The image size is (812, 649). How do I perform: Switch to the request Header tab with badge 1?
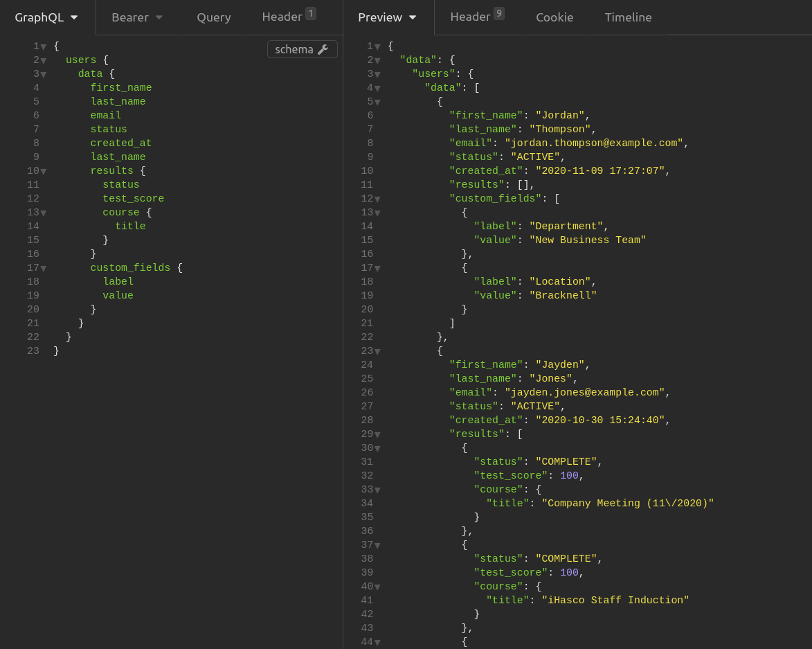pyautogui.click(x=289, y=16)
